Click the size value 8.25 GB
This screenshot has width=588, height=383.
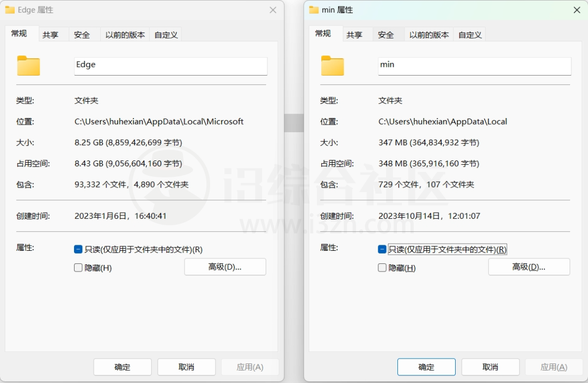[128, 143]
